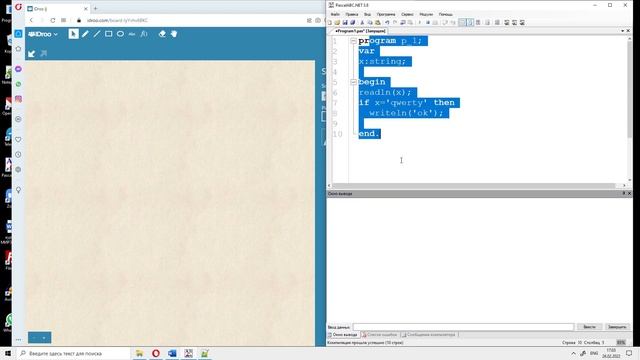
Task: Select the straight line tool in IDroo
Action: click(x=97, y=34)
